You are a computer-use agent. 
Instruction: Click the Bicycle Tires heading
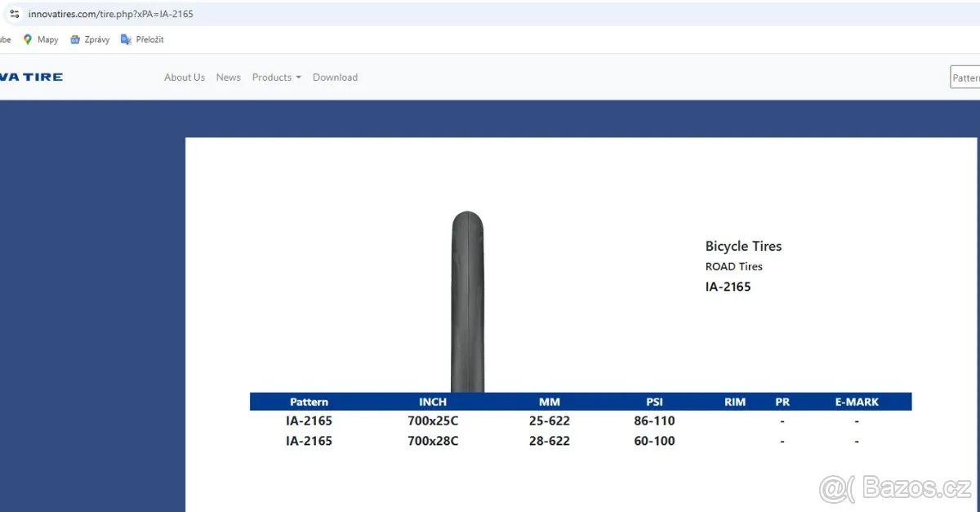pos(743,246)
